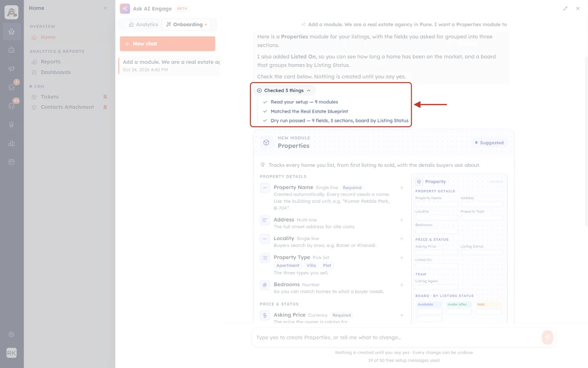Open Contacts Attachment in the CRM section

click(67, 107)
